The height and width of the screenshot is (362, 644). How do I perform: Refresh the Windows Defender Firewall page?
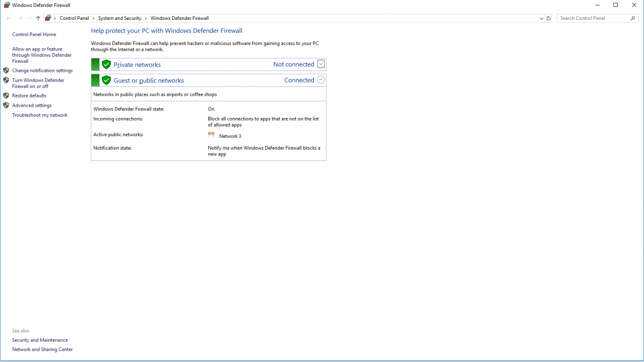click(x=548, y=18)
